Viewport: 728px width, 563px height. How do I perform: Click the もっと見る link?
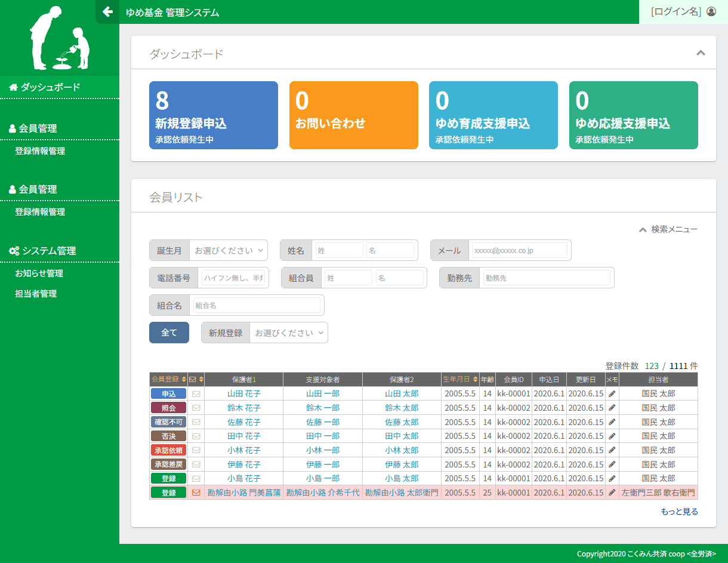[679, 512]
